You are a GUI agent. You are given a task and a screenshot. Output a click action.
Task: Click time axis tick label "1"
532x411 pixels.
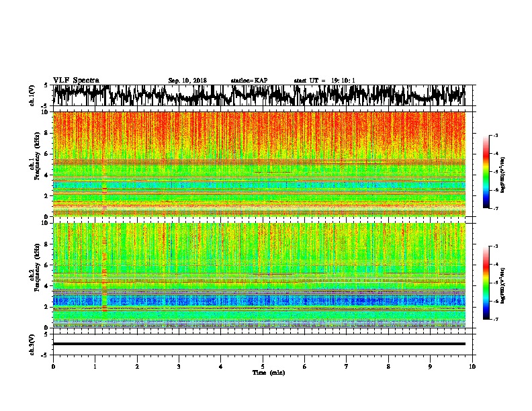pyautogui.click(x=95, y=367)
